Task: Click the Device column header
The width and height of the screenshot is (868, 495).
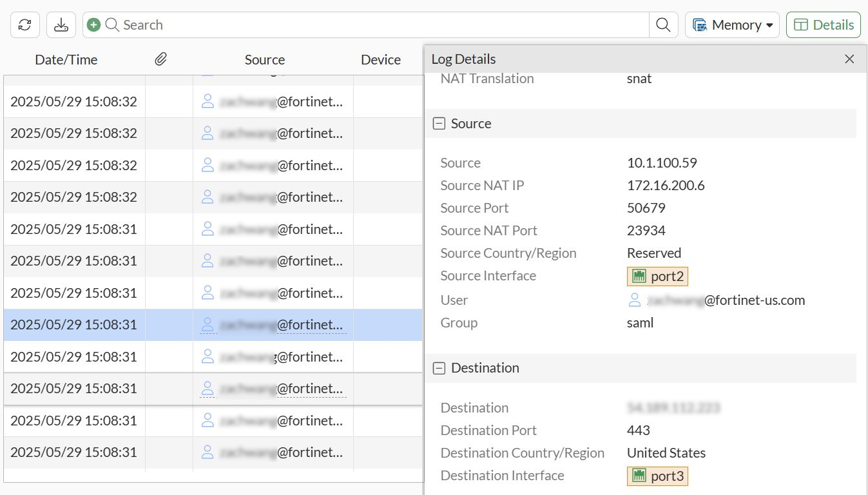Action: tap(380, 60)
